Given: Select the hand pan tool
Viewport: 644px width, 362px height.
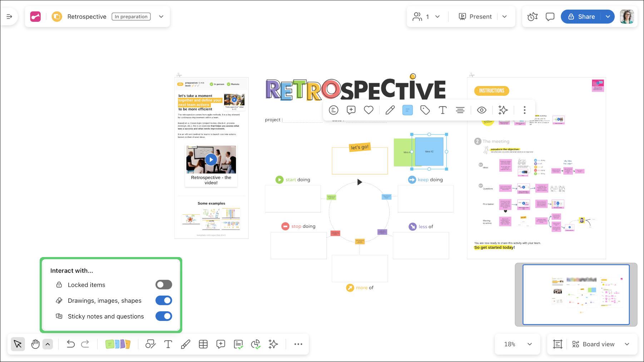Looking at the screenshot, I should [x=35, y=344].
